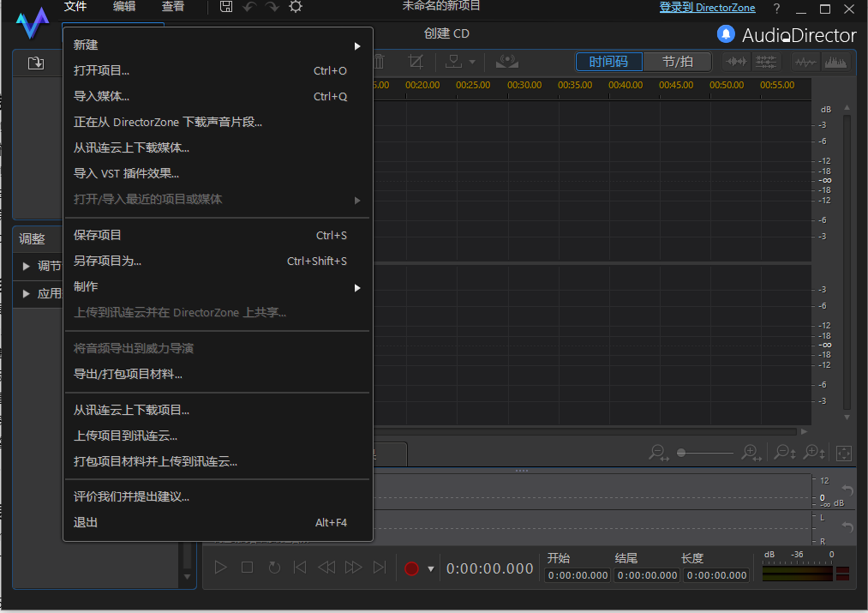Image resolution: width=868 pixels, height=613 pixels.
Task: Open the 编辑 menu
Action: click(x=124, y=7)
